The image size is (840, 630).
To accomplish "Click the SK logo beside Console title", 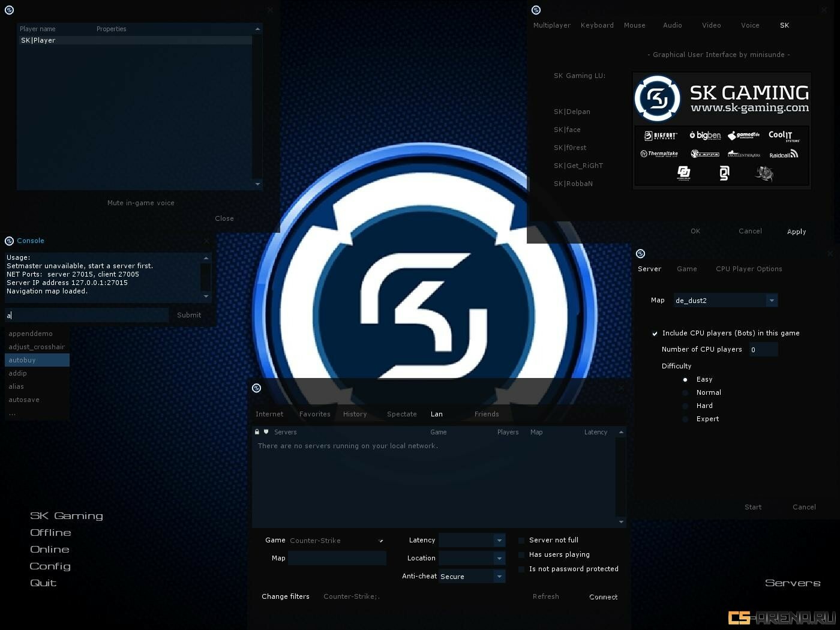I will pyautogui.click(x=9, y=241).
